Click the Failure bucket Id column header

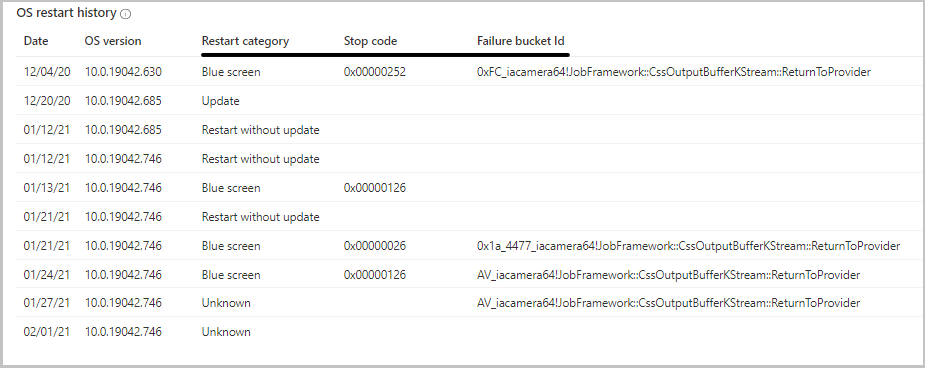tap(521, 41)
